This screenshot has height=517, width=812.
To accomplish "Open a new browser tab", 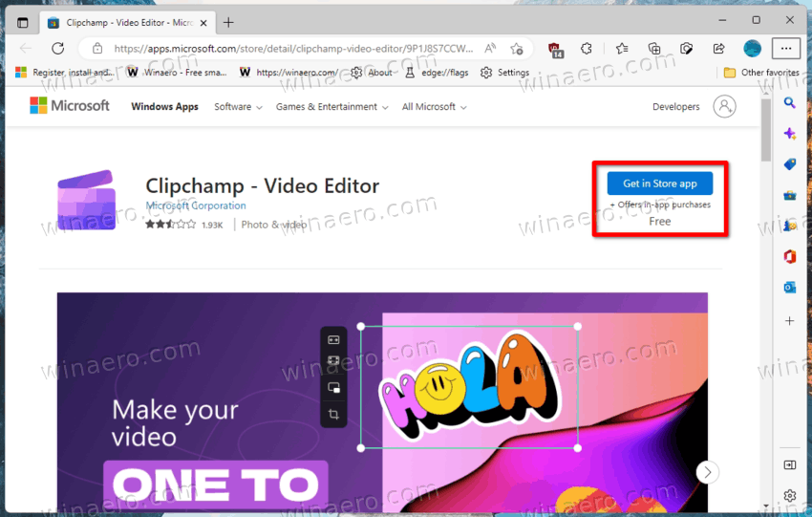I will click(x=228, y=23).
